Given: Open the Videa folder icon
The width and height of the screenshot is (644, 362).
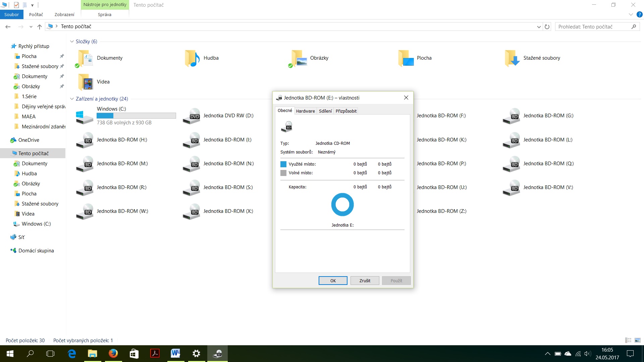Looking at the screenshot, I should point(86,82).
